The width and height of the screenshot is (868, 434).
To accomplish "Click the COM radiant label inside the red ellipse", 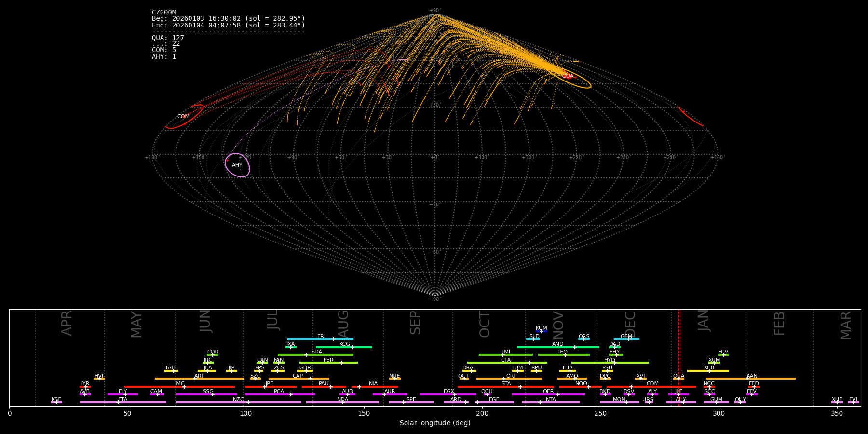I will 183,117.
